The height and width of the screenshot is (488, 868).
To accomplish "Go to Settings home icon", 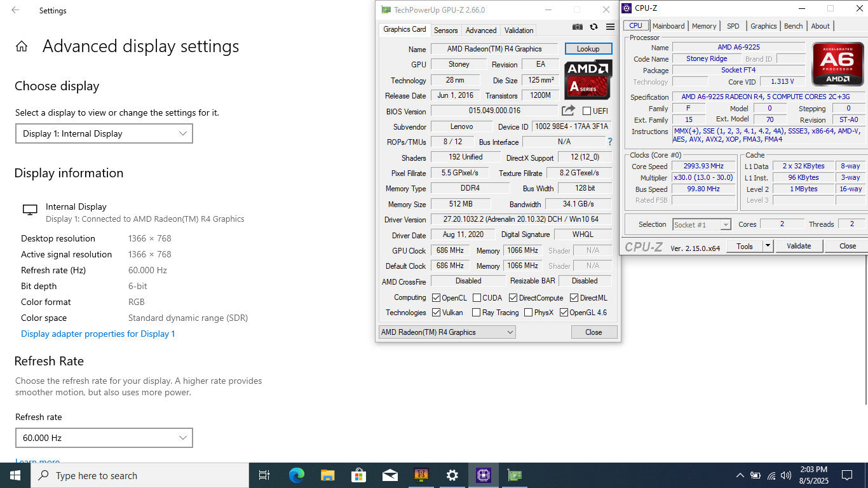I will pyautogui.click(x=22, y=46).
